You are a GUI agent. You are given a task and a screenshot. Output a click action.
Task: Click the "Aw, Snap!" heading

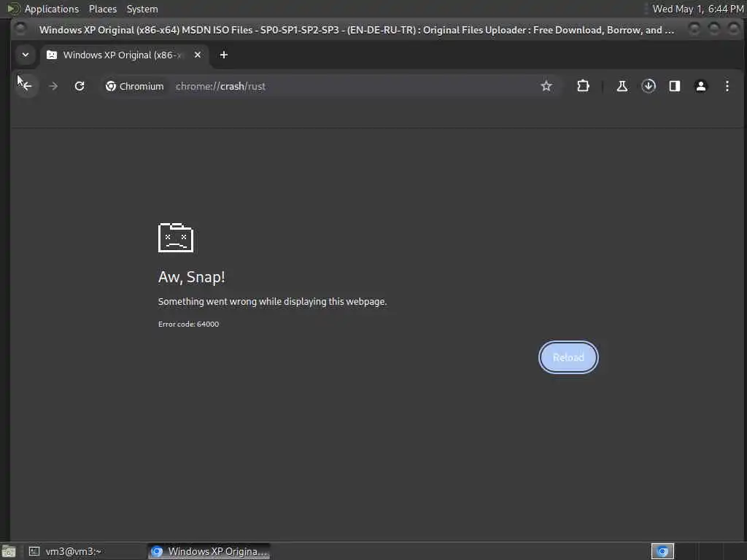(192, 276)
